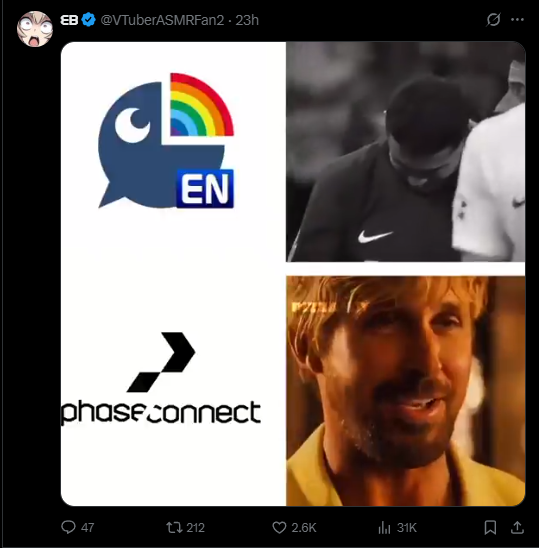The height and width of the screenshot is (548, 539).
Task: Click the 212 reposts count
Action: tap(195, 528)
